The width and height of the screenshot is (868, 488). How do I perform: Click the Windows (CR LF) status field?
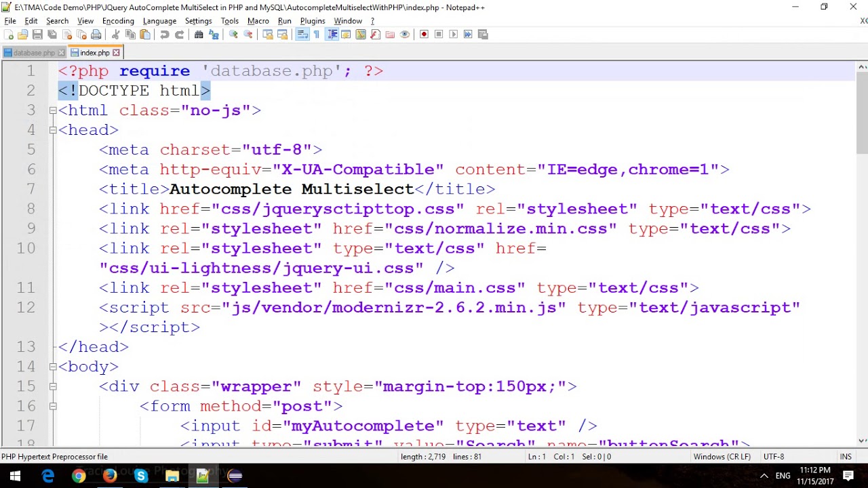[x=722, y=457]
